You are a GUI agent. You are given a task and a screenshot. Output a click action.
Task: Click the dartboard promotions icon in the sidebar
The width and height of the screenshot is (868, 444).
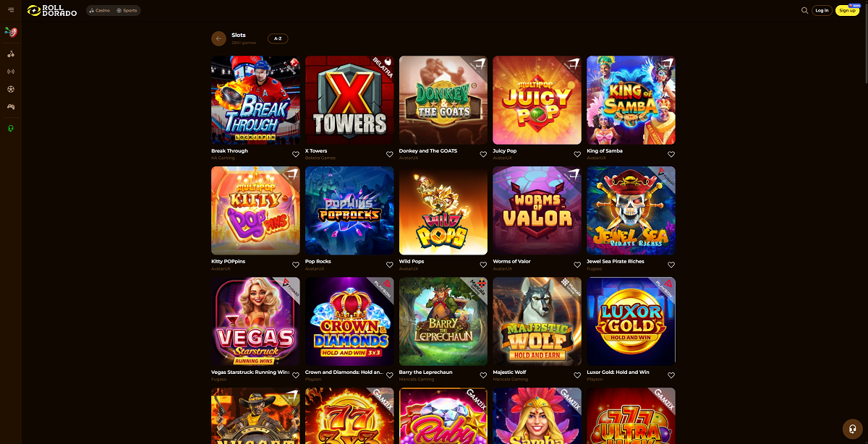click(11, 33)
